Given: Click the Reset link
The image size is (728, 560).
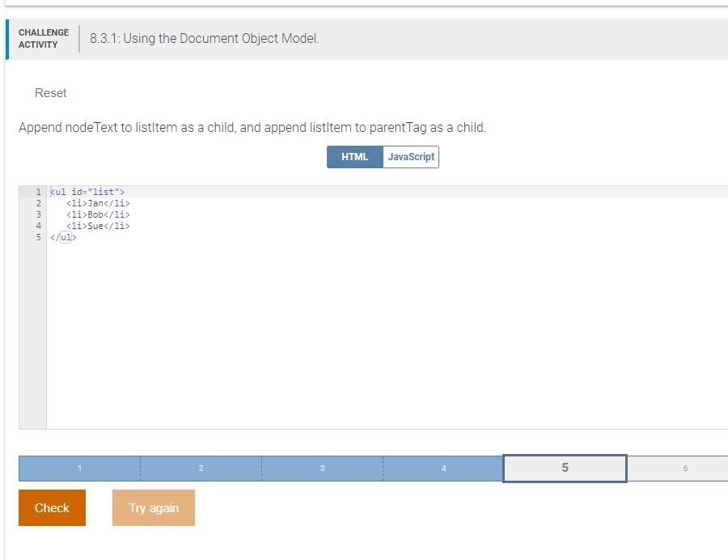Looking at the screenshot, I should pos(50,92).
